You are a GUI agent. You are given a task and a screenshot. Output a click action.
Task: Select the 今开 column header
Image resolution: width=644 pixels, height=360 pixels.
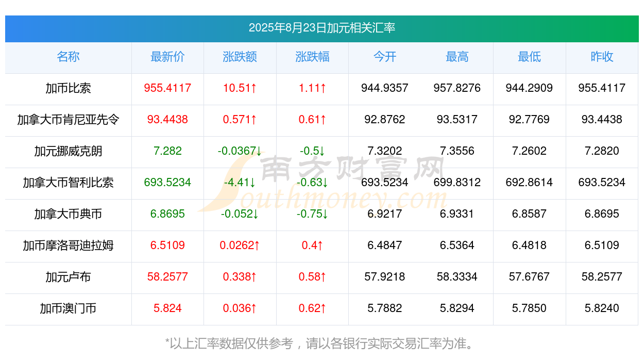385,57
